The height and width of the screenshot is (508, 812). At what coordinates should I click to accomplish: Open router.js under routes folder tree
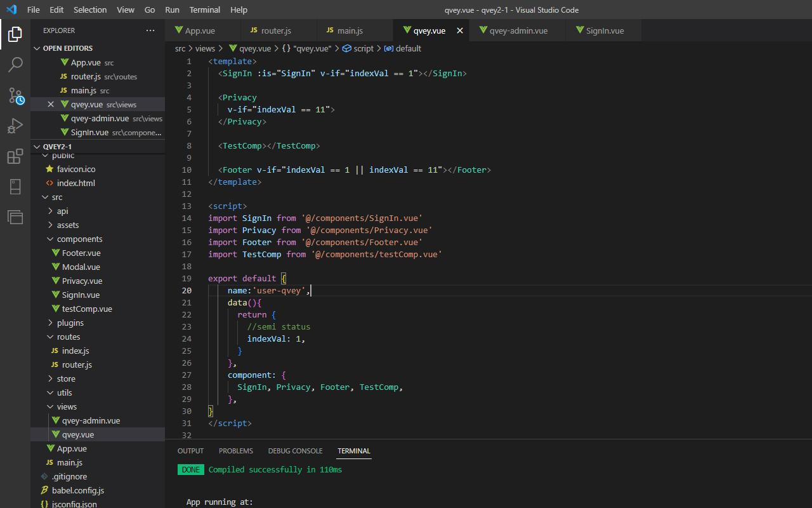[98, 364]
